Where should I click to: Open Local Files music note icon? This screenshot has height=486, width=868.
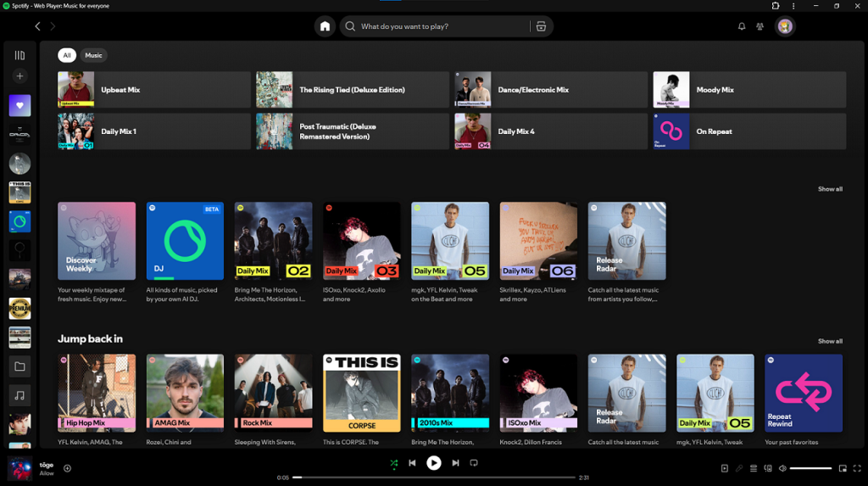coord(19,395)
